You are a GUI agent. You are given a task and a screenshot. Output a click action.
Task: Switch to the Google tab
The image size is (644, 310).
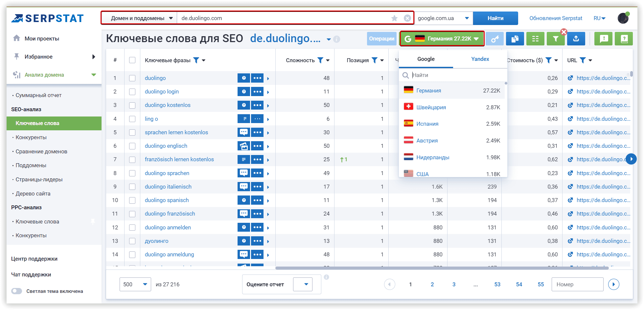(426, 59)
